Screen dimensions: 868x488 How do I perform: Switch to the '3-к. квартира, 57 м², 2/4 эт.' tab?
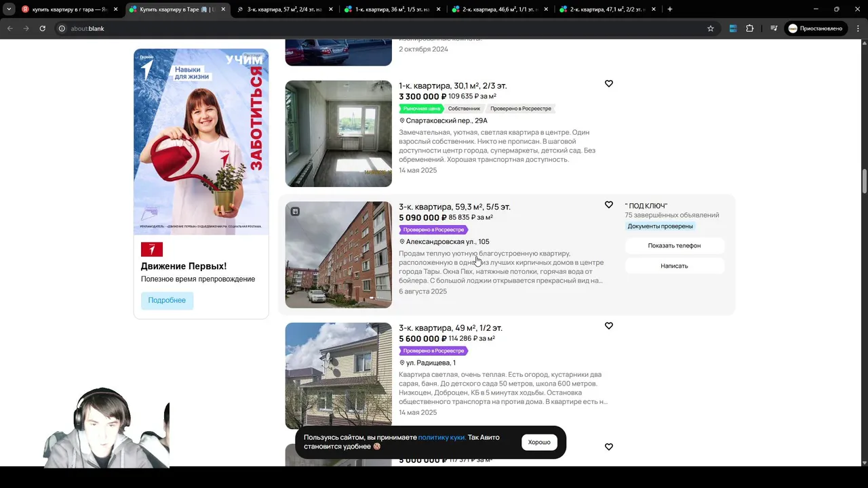pos(285,9)
